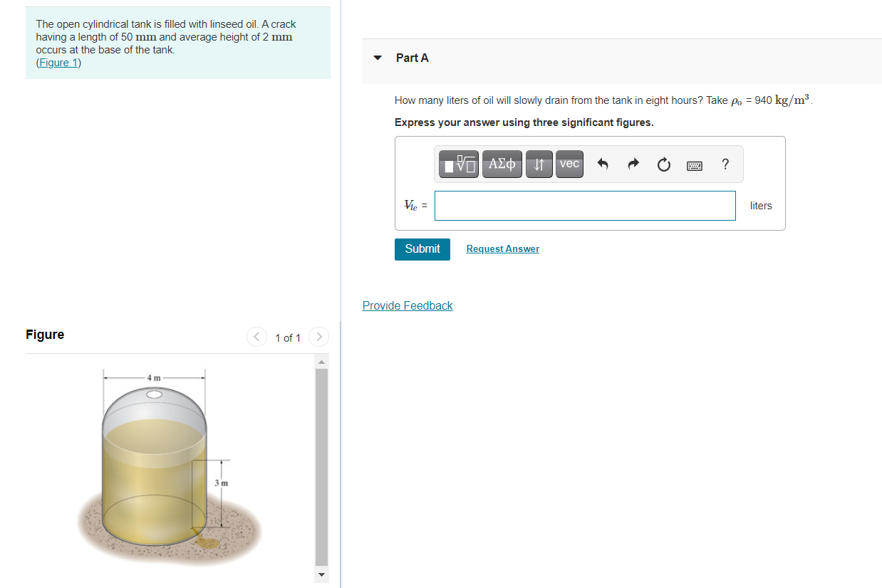Redo an edit with the redo arrow

point(633,164)
